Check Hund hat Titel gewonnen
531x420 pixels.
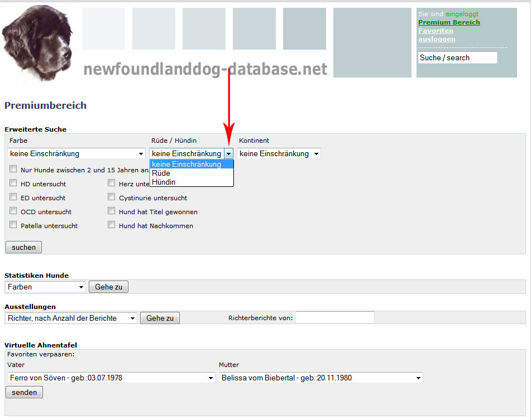(112, 211)
